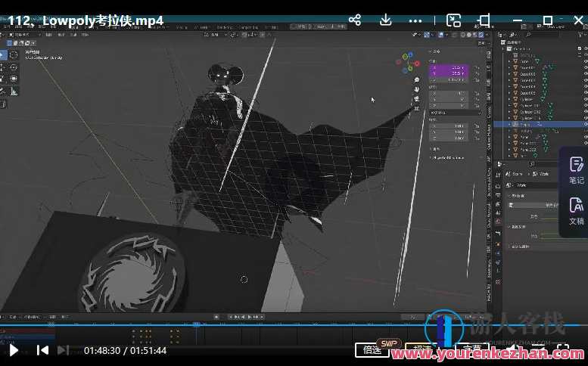Open the World properties tab icon
Image resolution: width=588 pixels, height=366 pixels.
coord(498,221)
